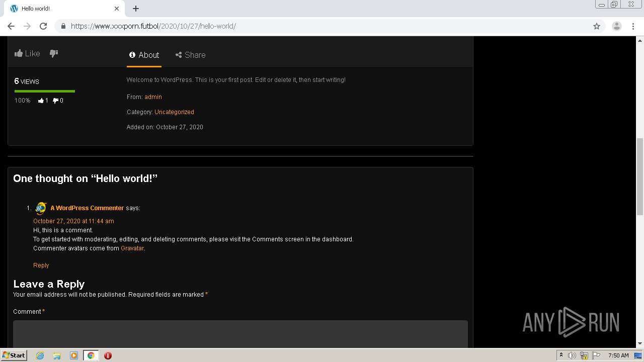Open the Chrome profile avatar
This screenshot has width=644, height=362.
click(x=617, y=26)
